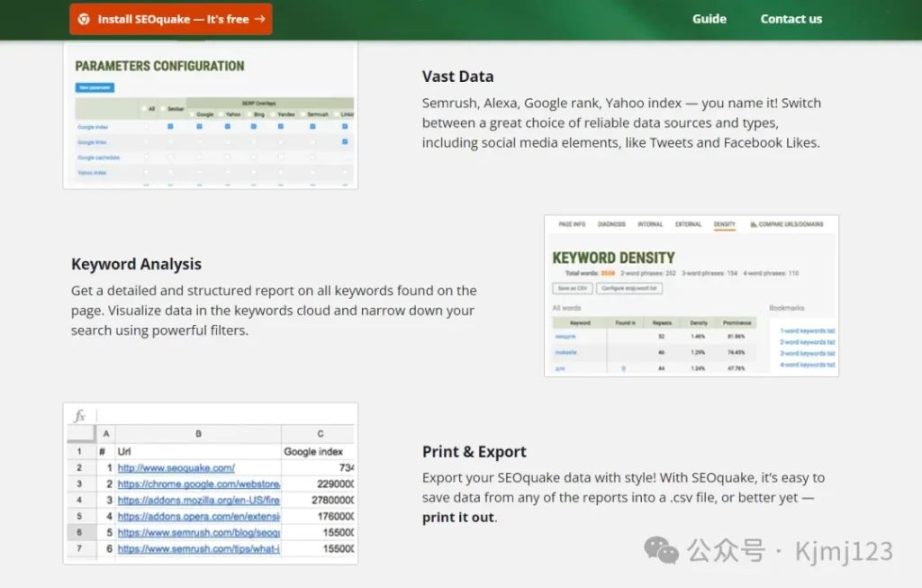Open the 3-word keywords tab bookmark

808,353
